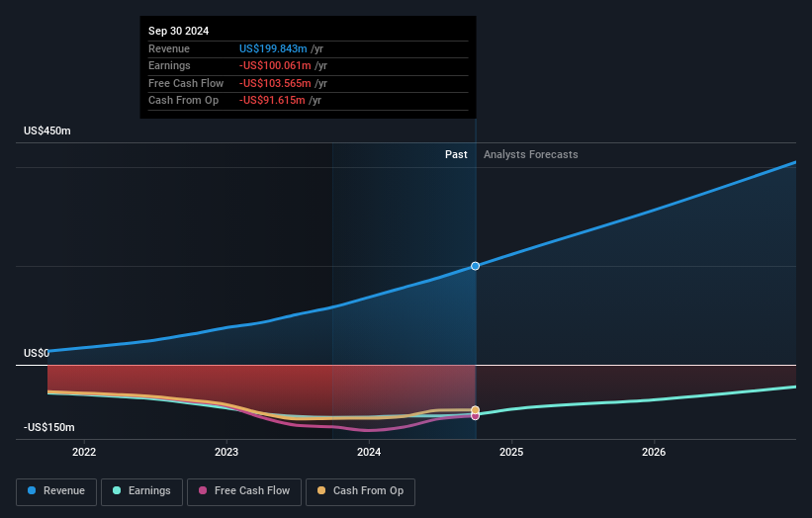Toggle the Free Cash Flow legend button
The width and height of the screenshot is (812, 518).
244,491
